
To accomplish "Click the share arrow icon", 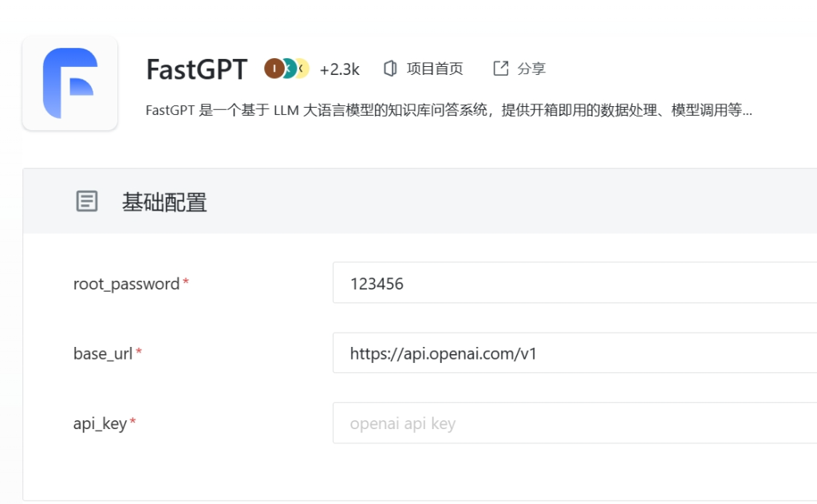I will tap(501, 69).
